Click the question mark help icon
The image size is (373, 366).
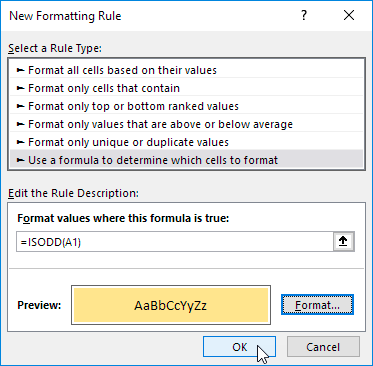pyautogui.click(x=304, y=16)
